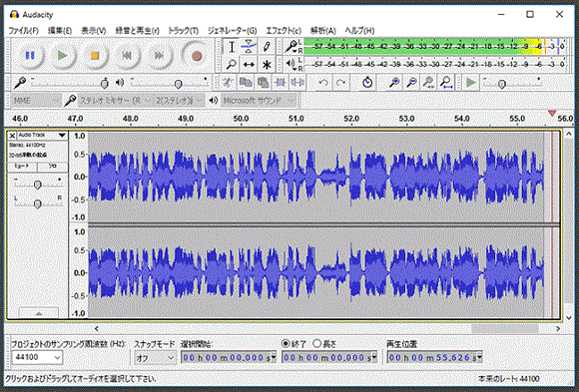Viewport: 579px width, 392px height.
Task: Open the ステレオ ミキサー recording device dropdown
Action: coord(115,101)
